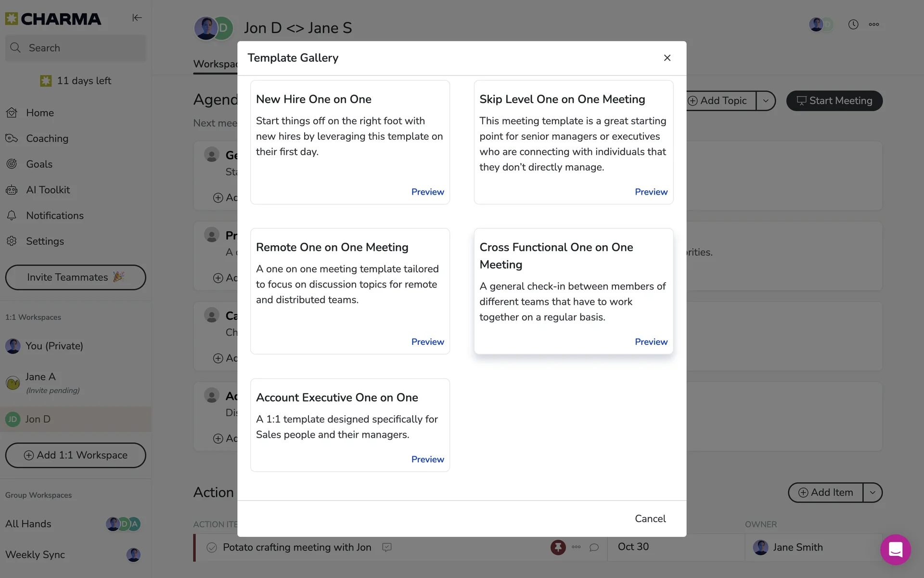Close the Template Gallery dialog
924x578 pixels.
[667, 58]
